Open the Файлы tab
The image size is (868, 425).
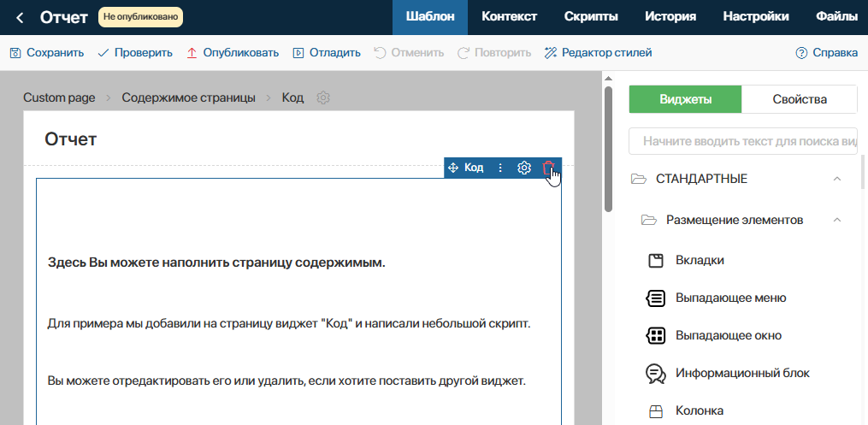click(837, 17)
